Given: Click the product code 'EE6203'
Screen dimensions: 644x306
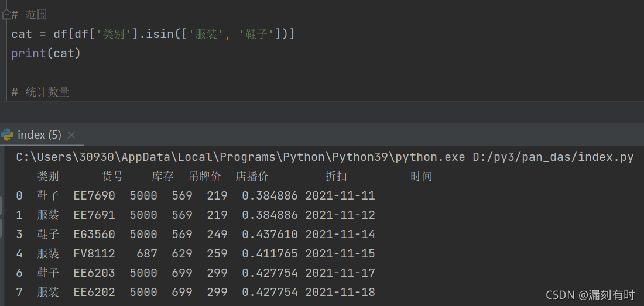Looking at the screenshot, I should click(94, 273).
